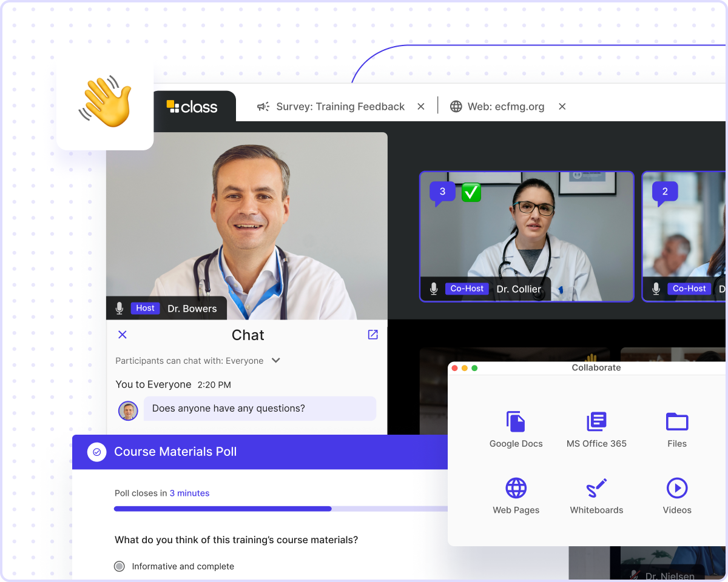Close the Survey: Training Feedback tab
The width and height of the screenshot is (728, 582).
point(421,107)
